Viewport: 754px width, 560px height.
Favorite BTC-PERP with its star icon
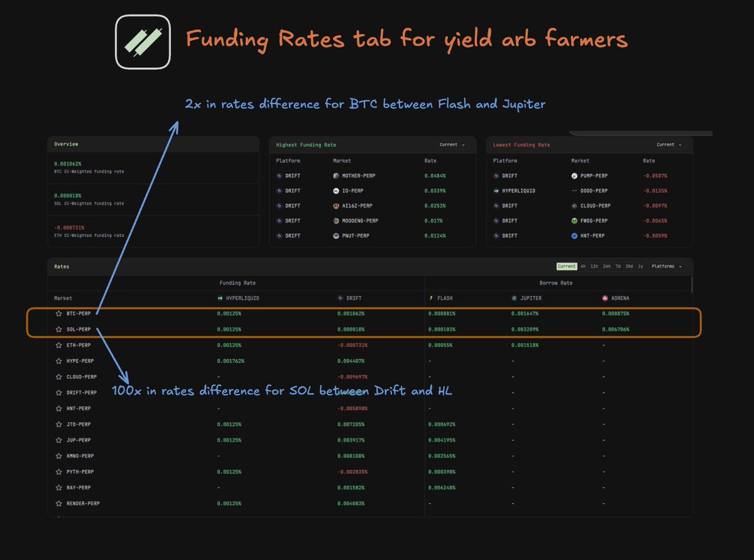[58, 313]
